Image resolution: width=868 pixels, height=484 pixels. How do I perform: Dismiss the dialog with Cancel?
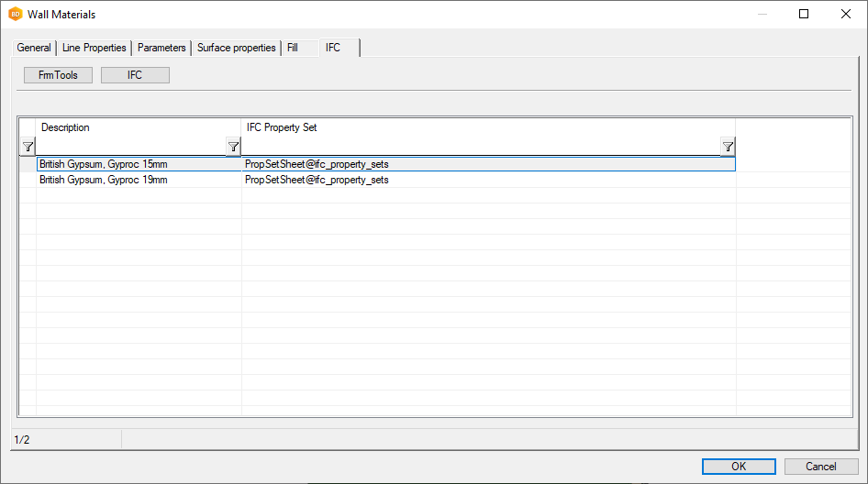coord(821,467)
